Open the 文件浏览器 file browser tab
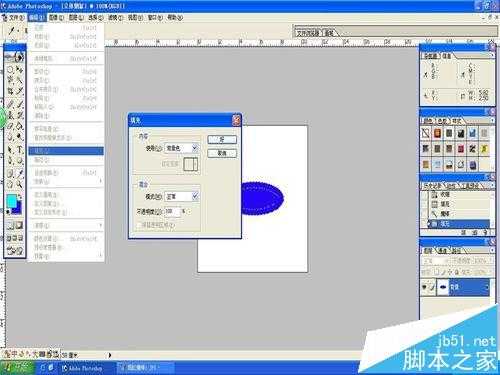500x375 pixels. 308,33
